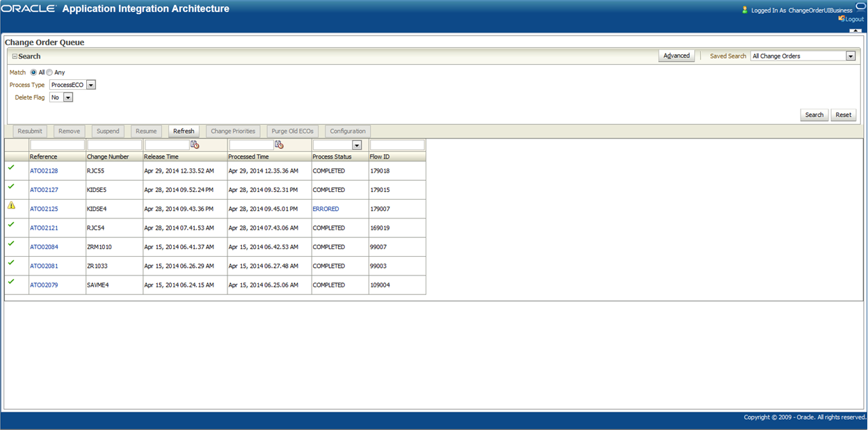The width and height of the screenshot is (868, 430).
Task: Click the Search button
Action: pos(814,115)
